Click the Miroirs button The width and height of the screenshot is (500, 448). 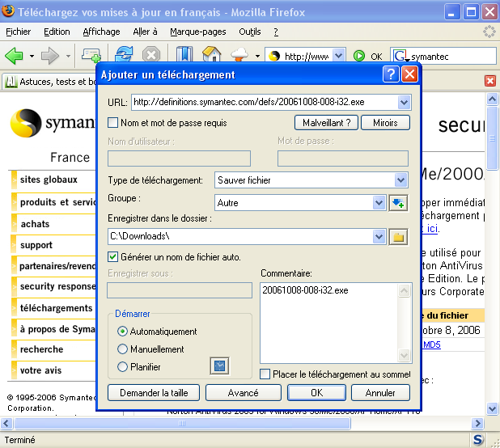[385, 123]
